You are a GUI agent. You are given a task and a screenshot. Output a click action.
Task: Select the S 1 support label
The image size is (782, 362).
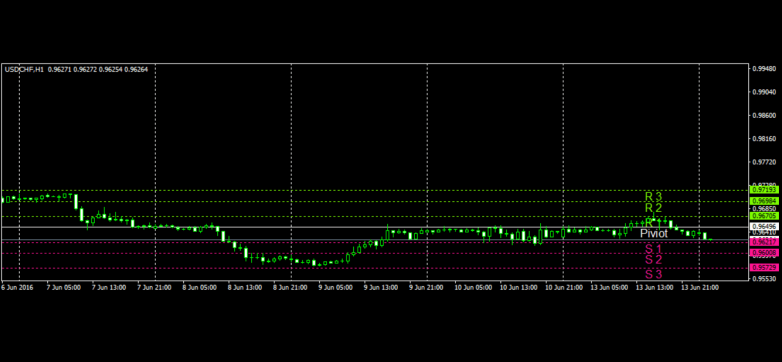coord(653,249)
